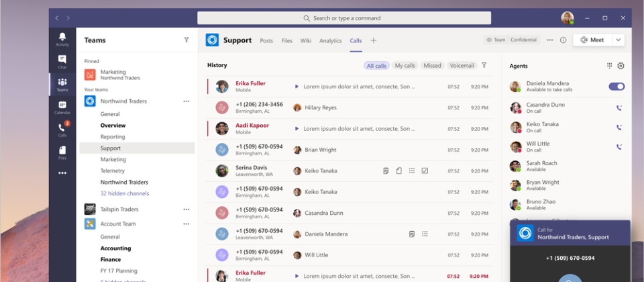Screen dimensions: 644x282
Task: Open the profile avatar in title bar
Action: pos(568,17)
